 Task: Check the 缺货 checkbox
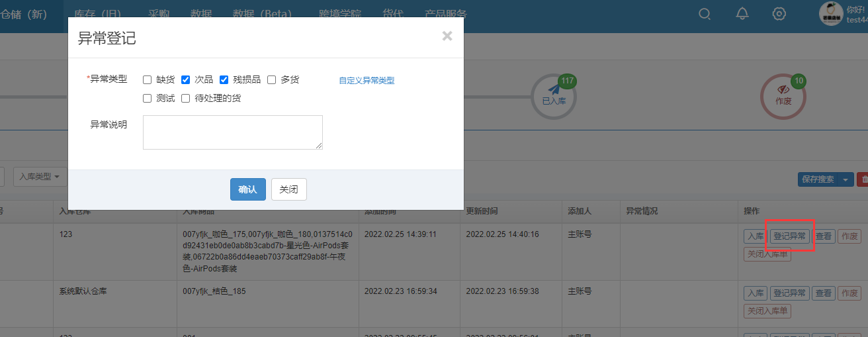coord(148,80)
